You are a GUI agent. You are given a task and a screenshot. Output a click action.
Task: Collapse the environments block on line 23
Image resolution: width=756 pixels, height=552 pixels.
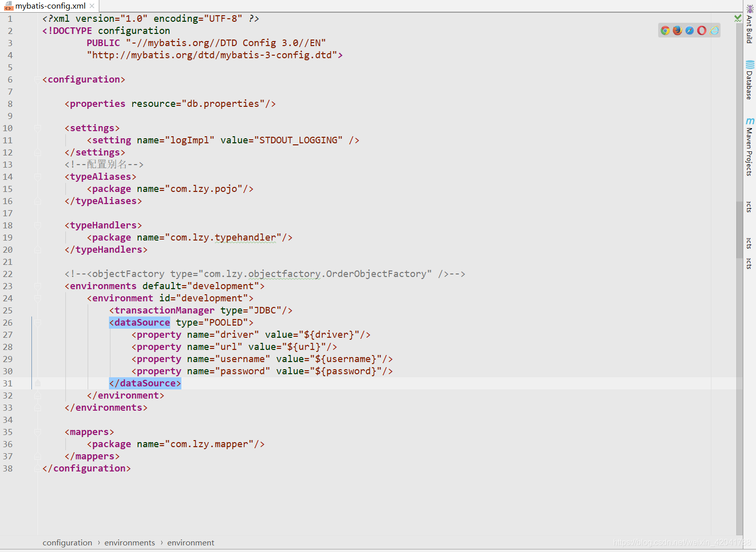37,286
